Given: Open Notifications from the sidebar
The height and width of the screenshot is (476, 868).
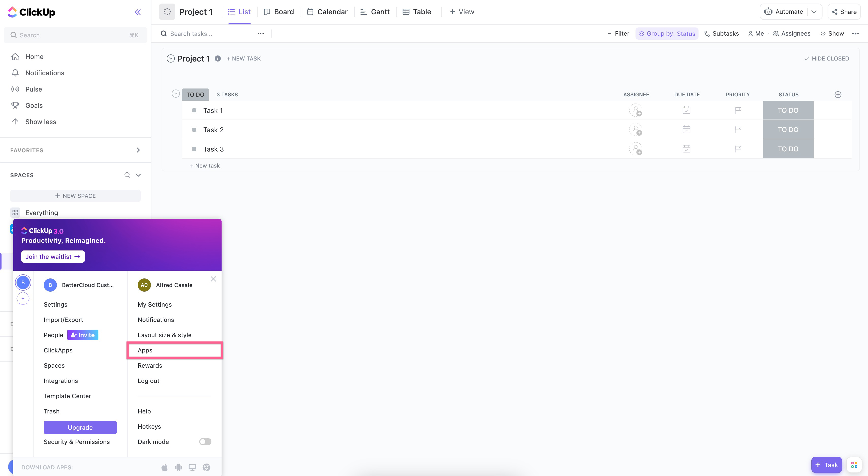Looking at the screenshot, I should (x=45, y=72).
